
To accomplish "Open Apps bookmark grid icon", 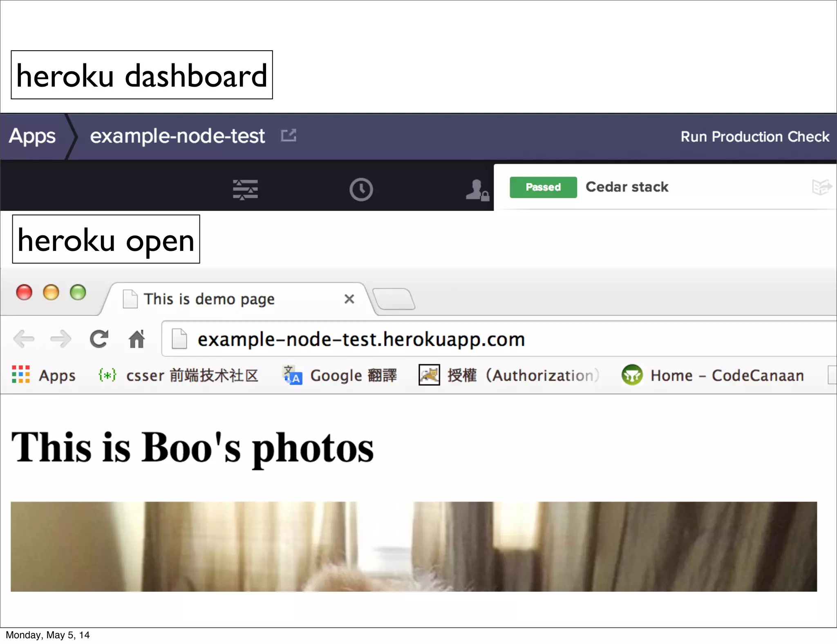I will (21, 374).
